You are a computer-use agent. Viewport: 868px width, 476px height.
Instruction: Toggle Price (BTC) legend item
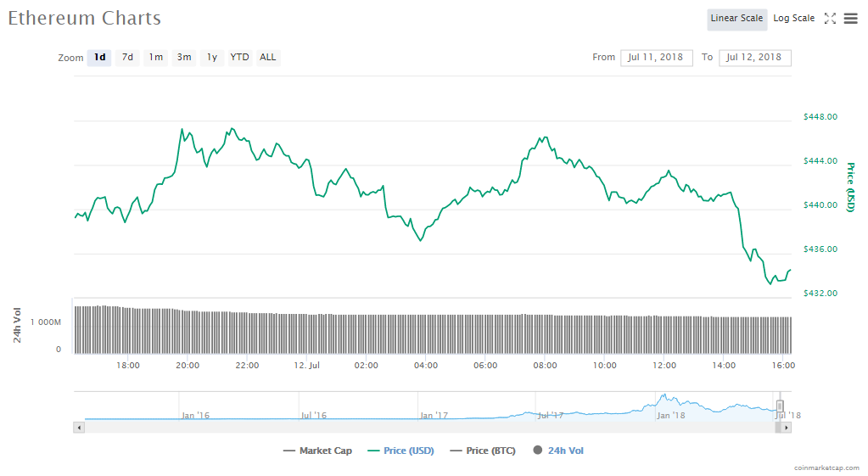click(482, 451)
